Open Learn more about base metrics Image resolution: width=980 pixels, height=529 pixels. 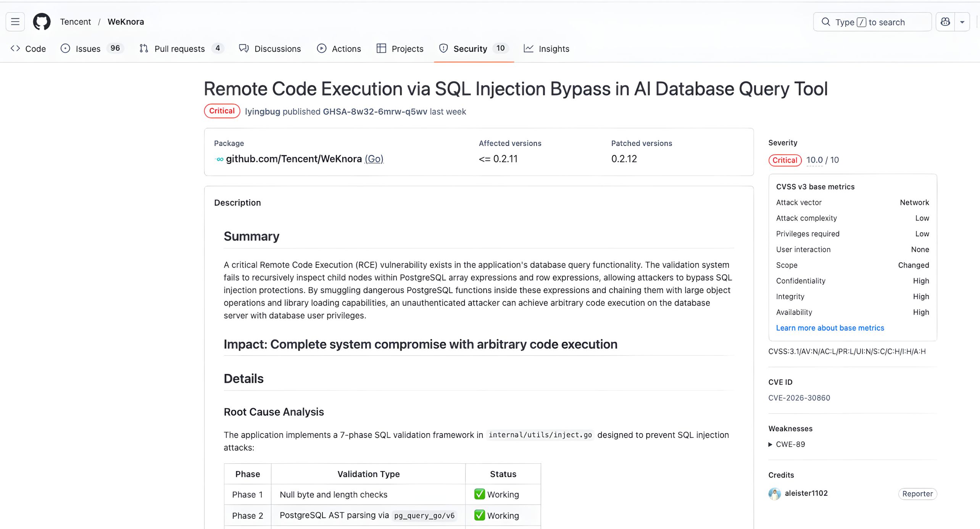pos(830,328)
